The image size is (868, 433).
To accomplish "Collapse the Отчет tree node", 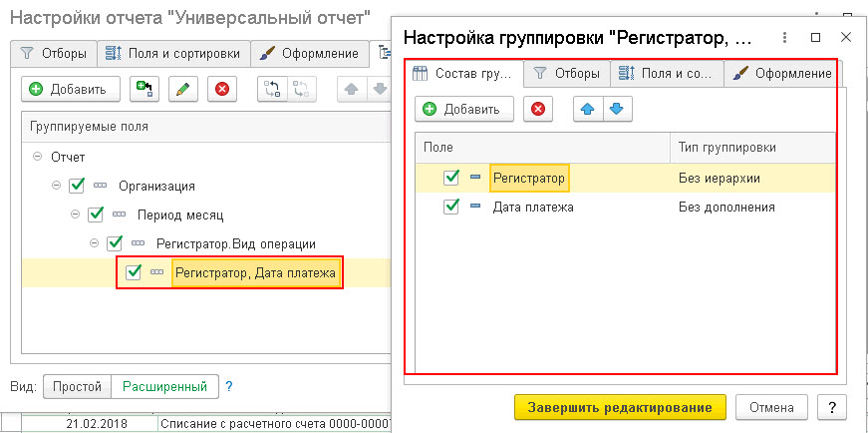I will click(38, 157).
